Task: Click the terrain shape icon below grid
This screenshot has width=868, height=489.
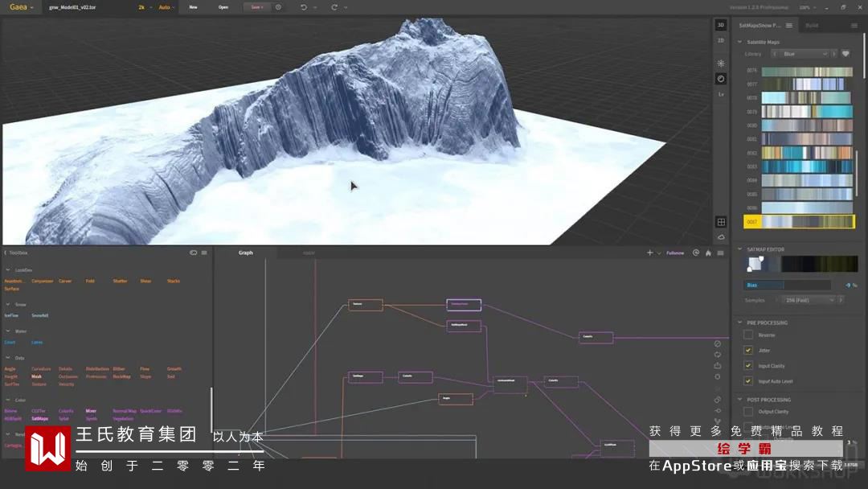Action: [721, 237]
